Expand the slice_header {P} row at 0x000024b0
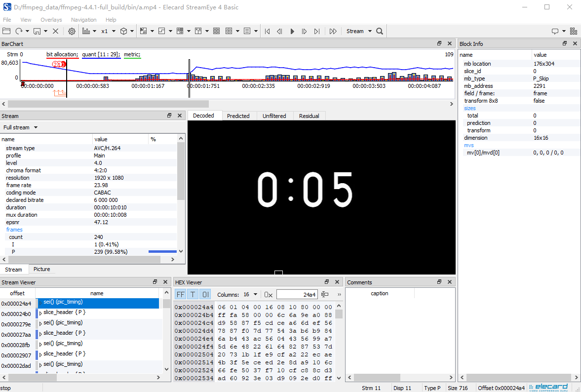This screenshot has height=392, width=581. (x=40, y=313)
